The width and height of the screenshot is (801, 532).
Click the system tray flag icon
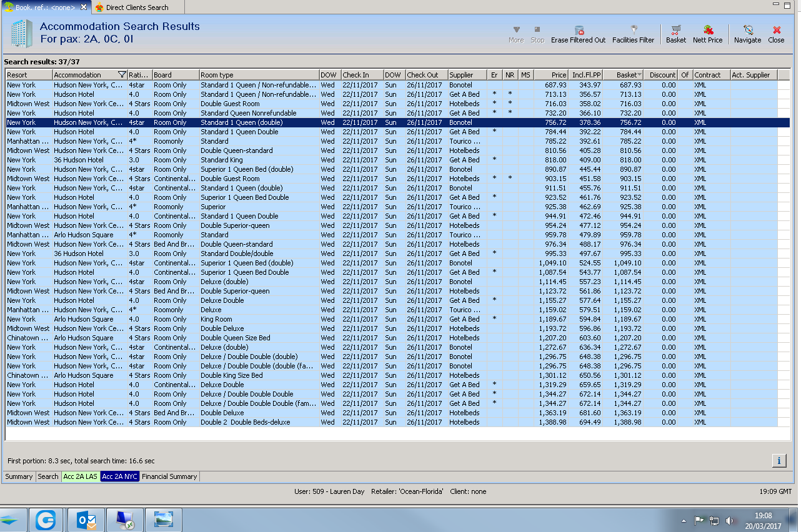(699, 521)
